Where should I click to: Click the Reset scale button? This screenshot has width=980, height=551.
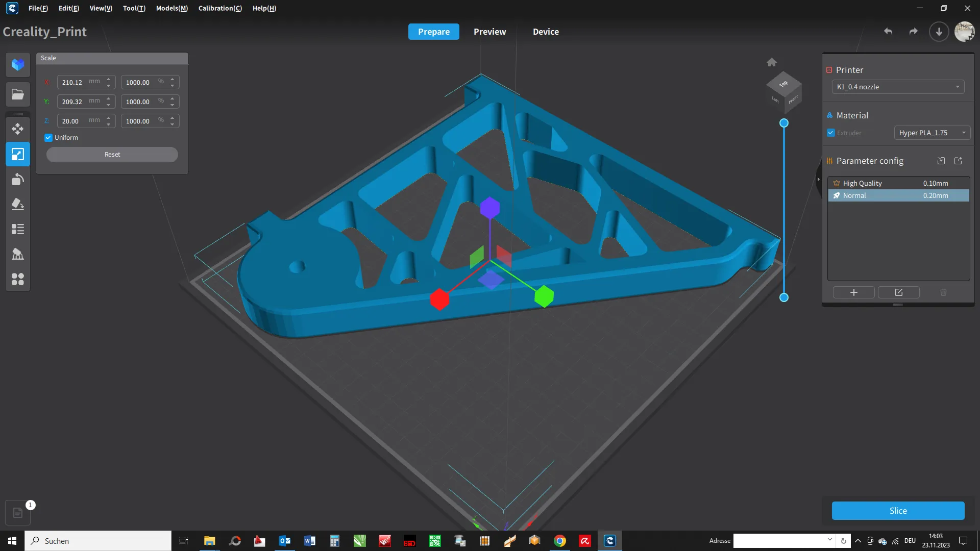[112, 155]
